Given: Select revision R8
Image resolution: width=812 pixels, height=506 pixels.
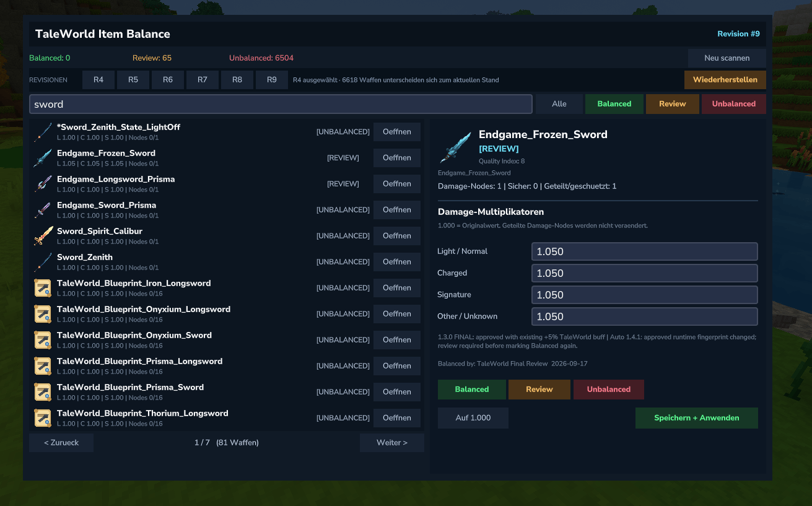Looking at the screenshot, I should 237,80.
